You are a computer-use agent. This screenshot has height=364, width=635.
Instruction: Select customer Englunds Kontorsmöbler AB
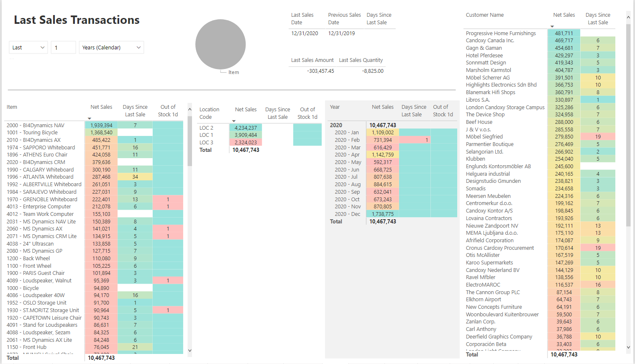pyautogui.click(x=498, y=167)
